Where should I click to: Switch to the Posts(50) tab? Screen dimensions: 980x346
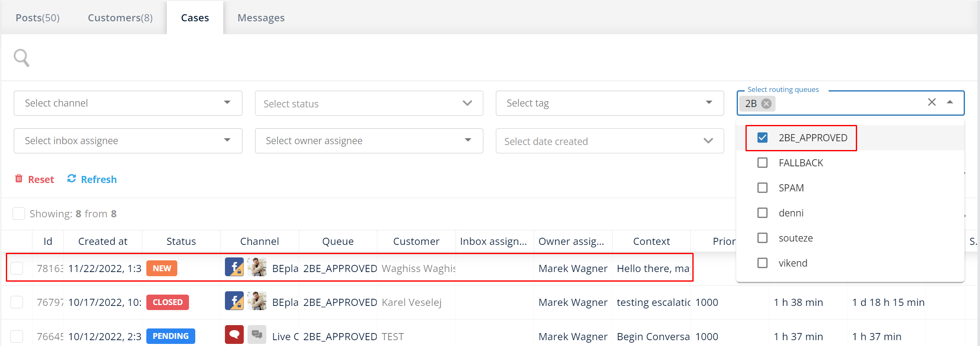[38, 18]
